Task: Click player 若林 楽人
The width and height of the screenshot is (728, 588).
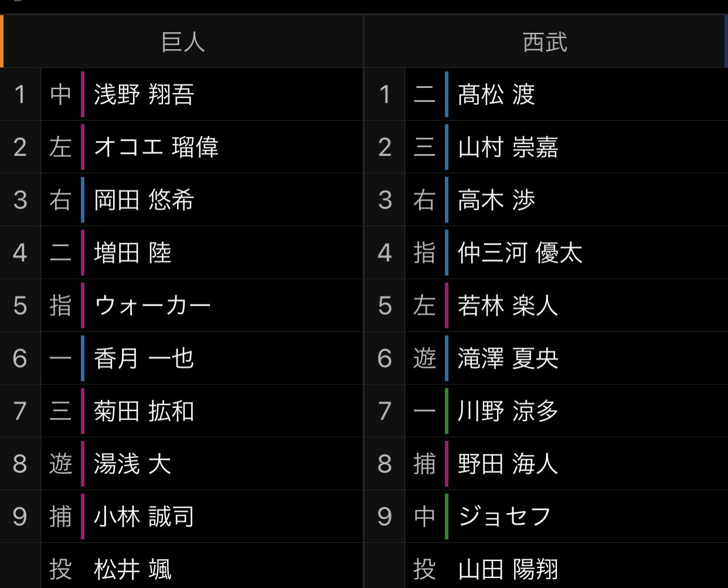Action: pos(508,305)
